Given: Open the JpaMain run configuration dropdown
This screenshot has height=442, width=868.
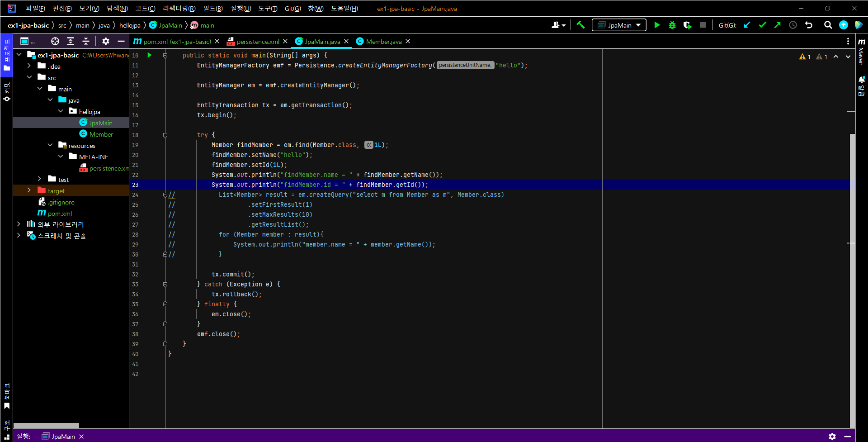Looking at the screenshot, I should (x=619, y=25).
